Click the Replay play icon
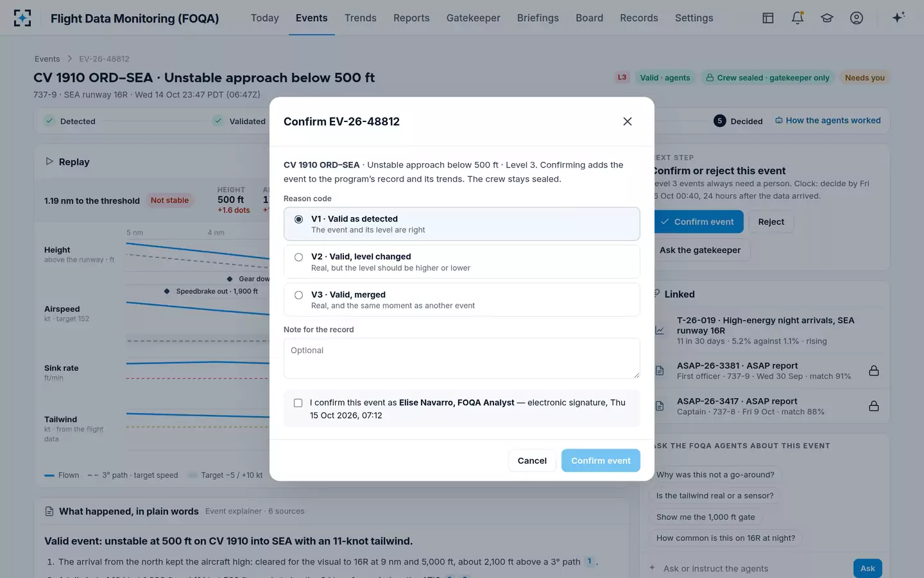 point(49,161)
